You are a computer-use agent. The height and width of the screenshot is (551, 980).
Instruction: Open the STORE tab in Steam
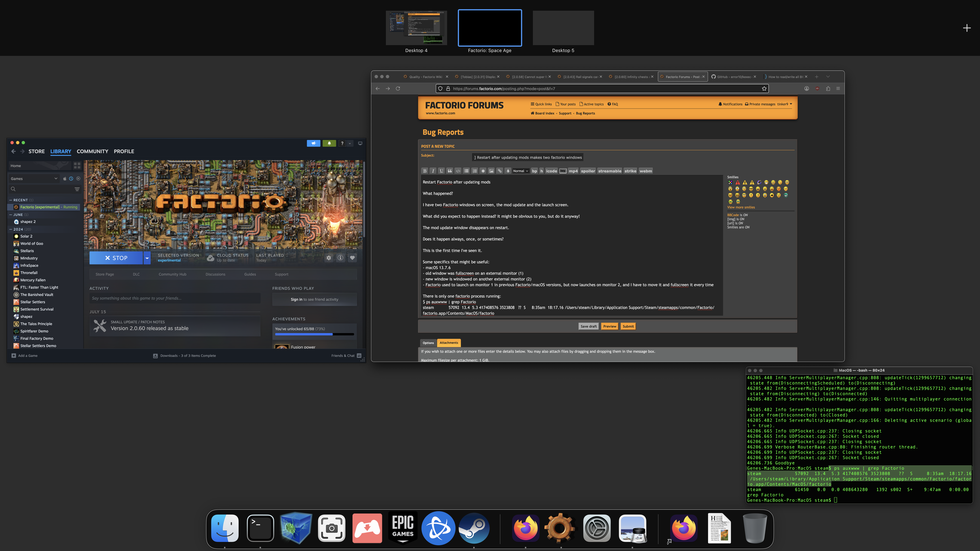click(37, 151)
